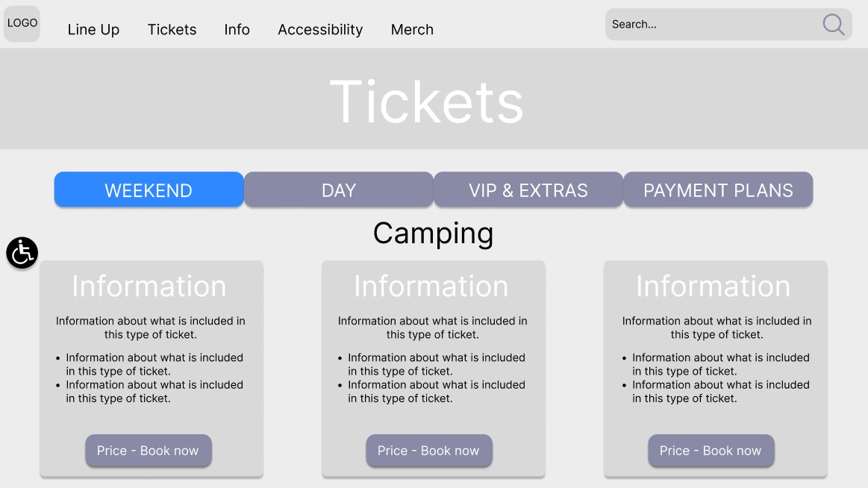
Task: Switch to the DAY tickets tab
Action: pos(338,190)
